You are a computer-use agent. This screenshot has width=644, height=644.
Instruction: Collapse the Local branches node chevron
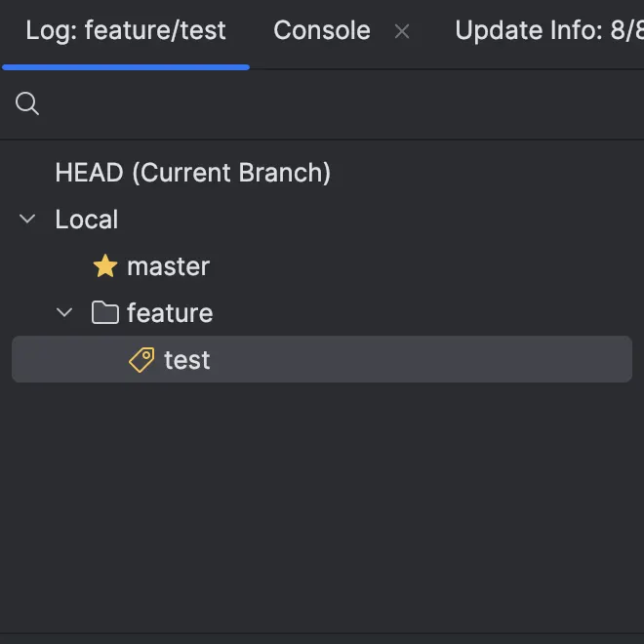point(27,220)
